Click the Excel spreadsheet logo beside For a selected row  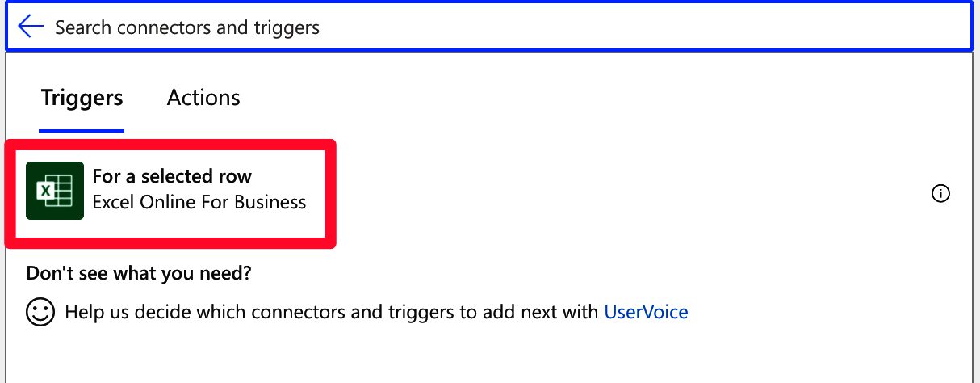tap(55, 191)
